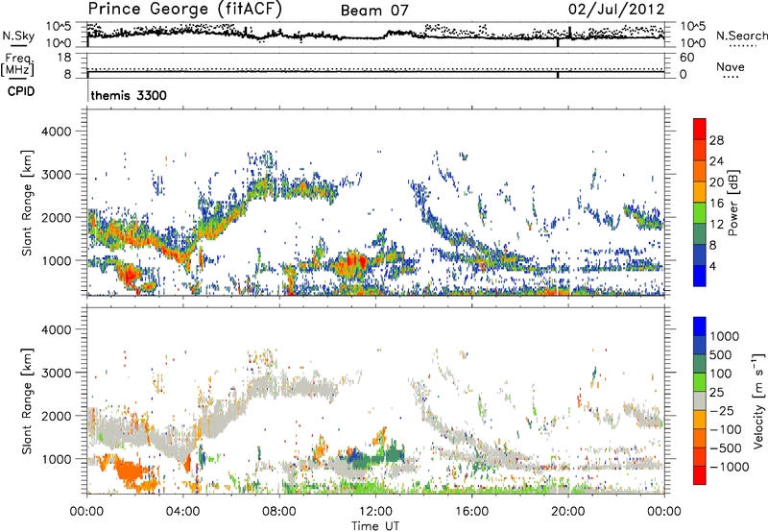Viewport: 768px width, 532px height.
Task: Click the '500' label on velocity colorbar
Action: tap(722, 354)
